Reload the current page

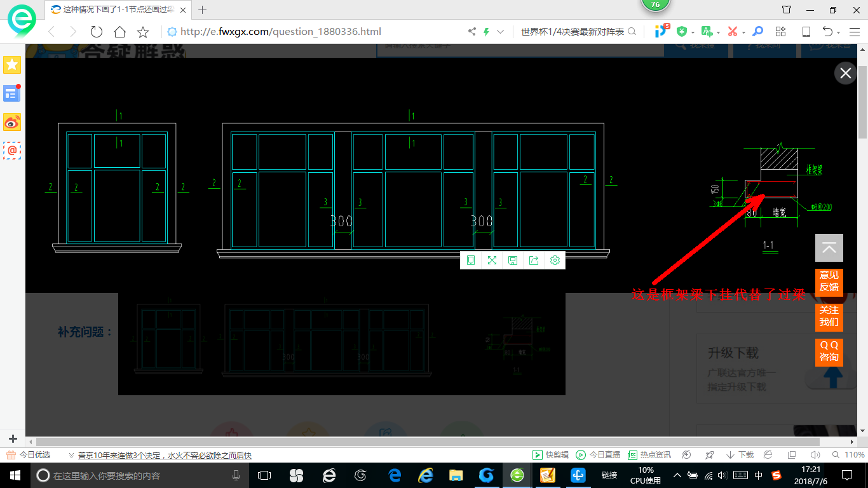pyautogui.click(x=96, y=32)
